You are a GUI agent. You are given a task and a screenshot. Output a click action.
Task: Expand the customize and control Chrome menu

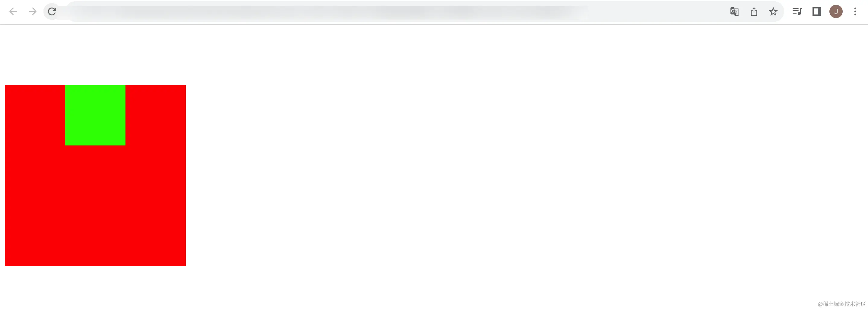coord(855,11)
